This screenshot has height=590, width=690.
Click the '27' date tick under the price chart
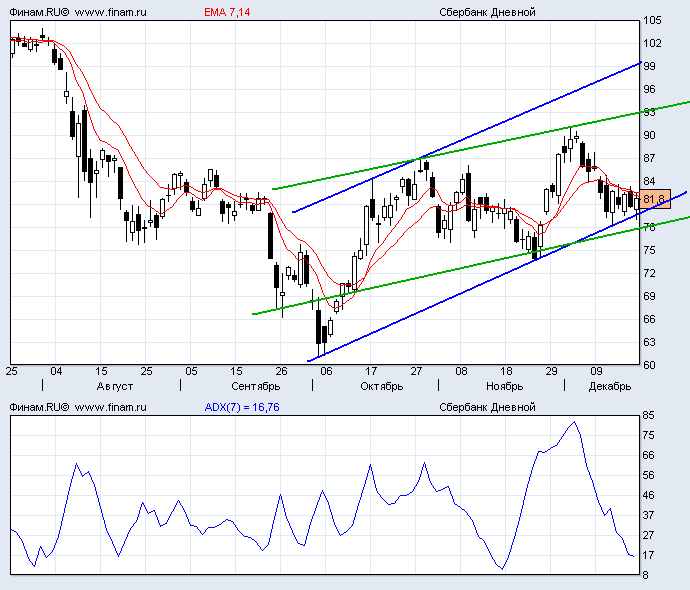(x=416, y=371)
